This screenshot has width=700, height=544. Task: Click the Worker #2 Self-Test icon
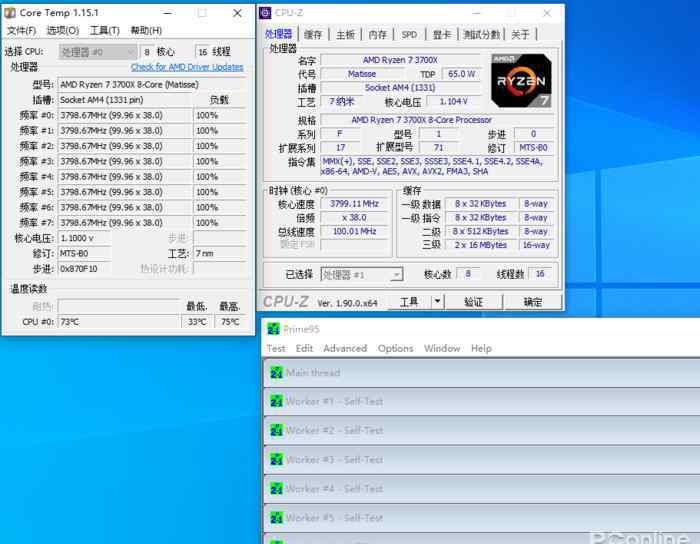click(x=276, y=430)
